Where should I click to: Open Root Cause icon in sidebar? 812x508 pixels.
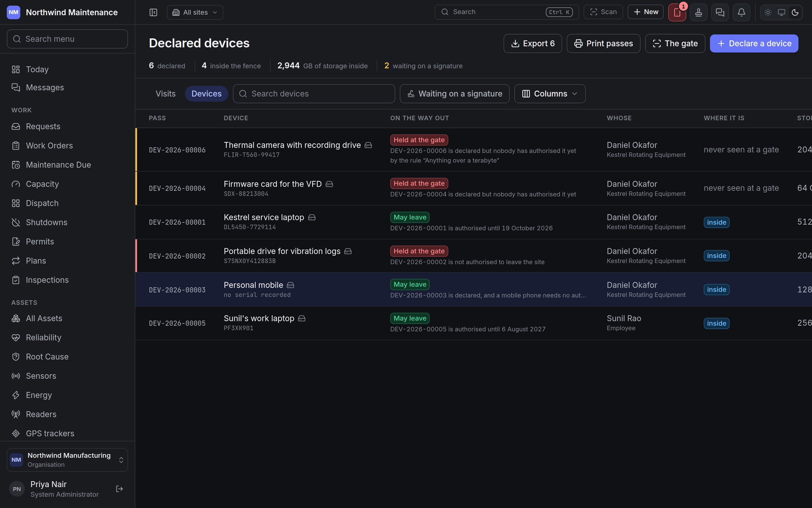[16, 357]
